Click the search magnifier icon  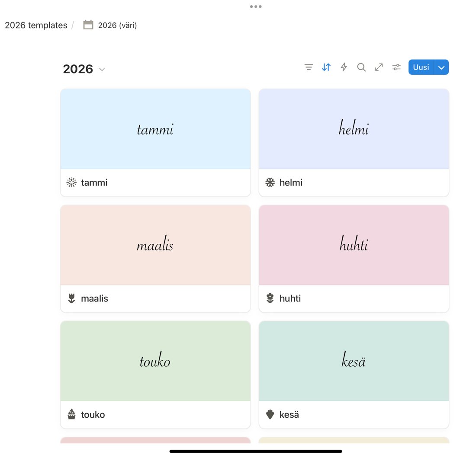point(361,67)
